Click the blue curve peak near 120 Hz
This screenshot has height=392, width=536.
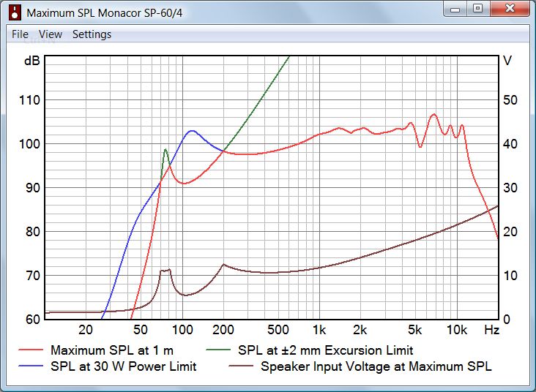click(x=192, y=131)
